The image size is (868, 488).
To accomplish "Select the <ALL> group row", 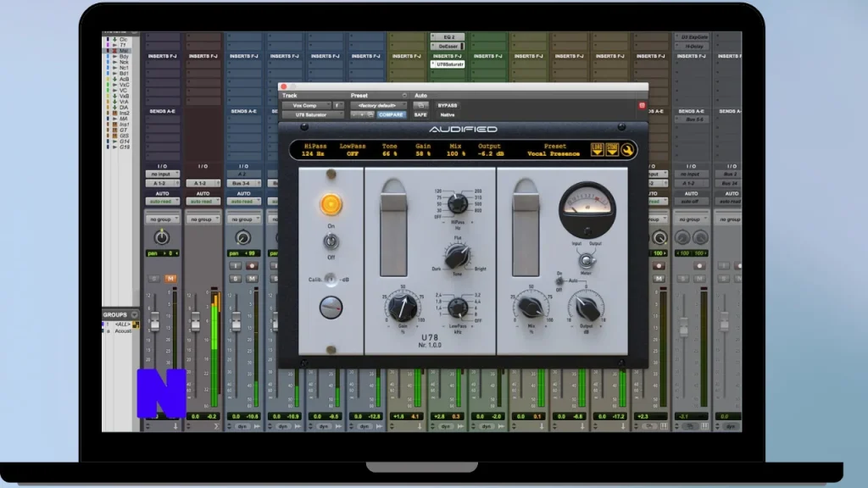I will tap(122, 324).
